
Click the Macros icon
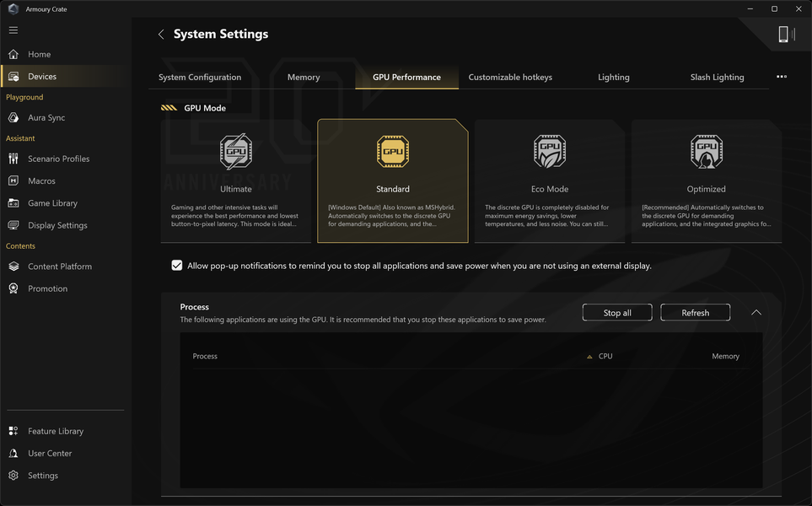tap(13, 180)
